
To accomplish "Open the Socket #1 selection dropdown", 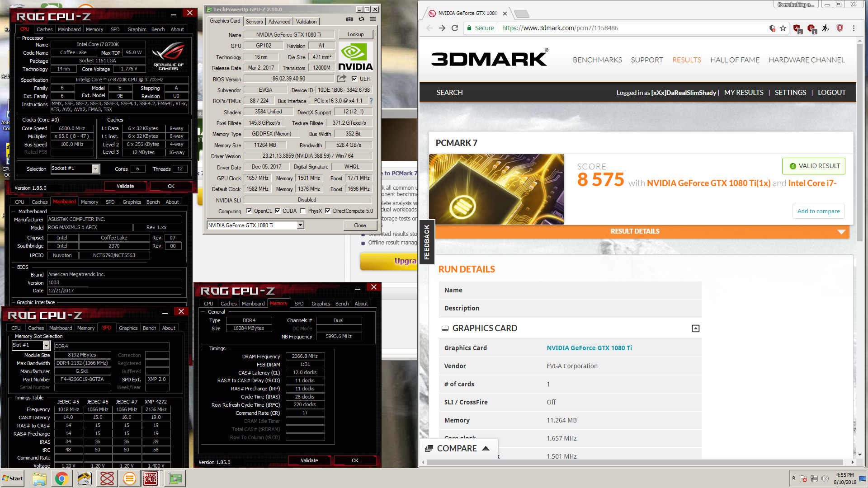I will tap(96, 169).
